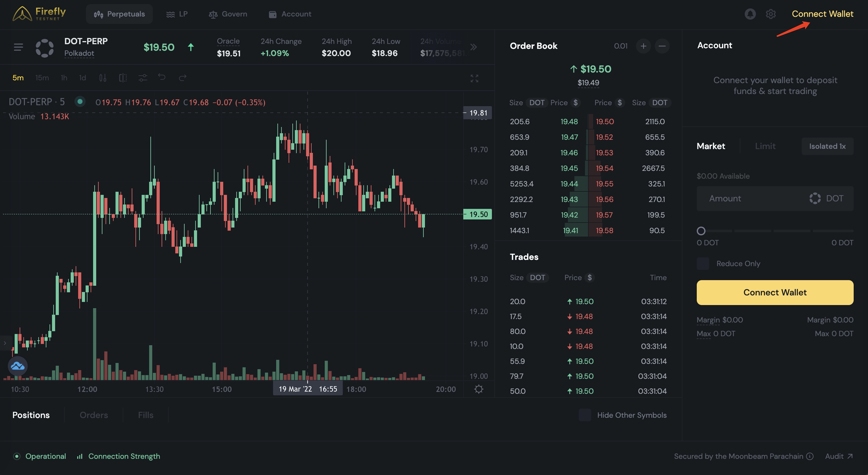Open the chart settings sliders icon

coord(143,78)
